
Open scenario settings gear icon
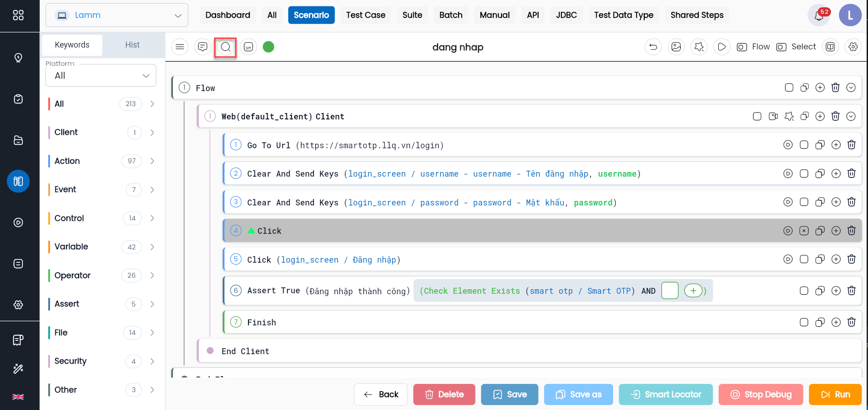pos(853,47)
